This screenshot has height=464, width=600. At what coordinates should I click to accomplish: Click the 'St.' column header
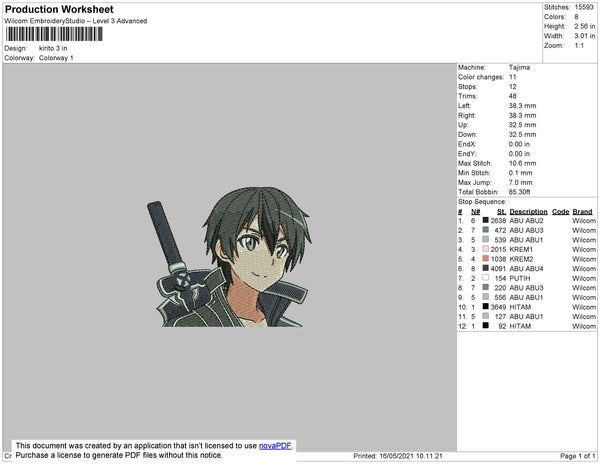coord(502,212)
